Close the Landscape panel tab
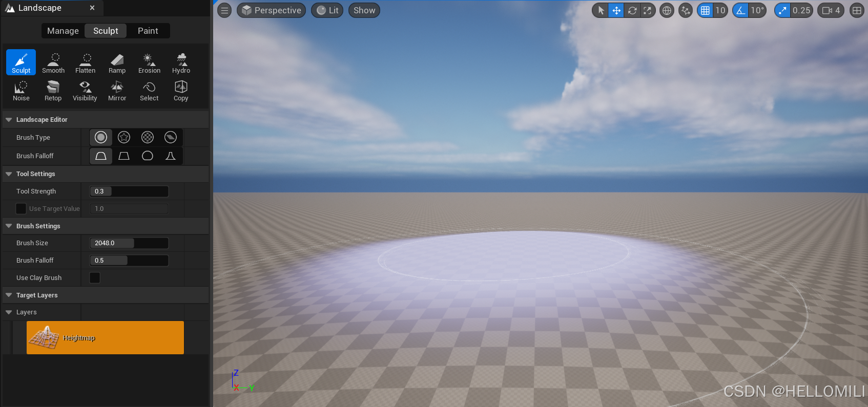Viewport: 868px width, 407px height. (92, 8)
